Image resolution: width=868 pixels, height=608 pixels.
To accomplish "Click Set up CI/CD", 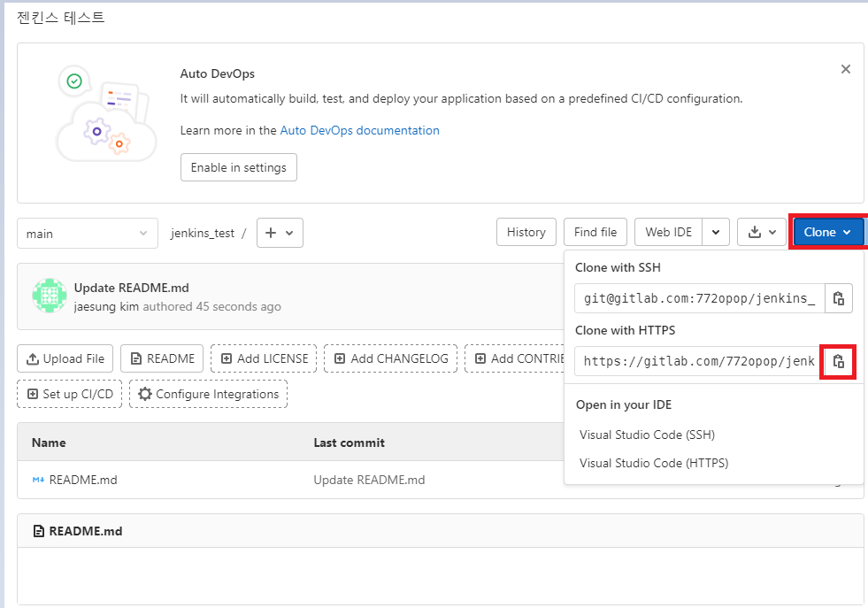I will (x=69, y=394).
